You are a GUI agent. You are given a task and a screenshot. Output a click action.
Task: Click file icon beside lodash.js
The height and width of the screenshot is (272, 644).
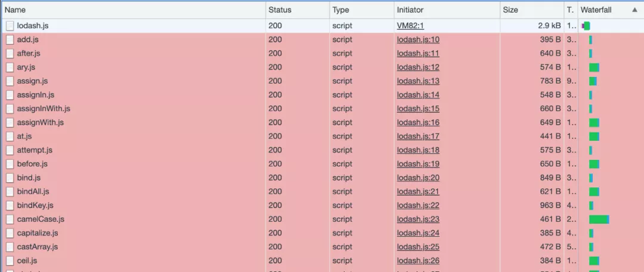(10, 26)
